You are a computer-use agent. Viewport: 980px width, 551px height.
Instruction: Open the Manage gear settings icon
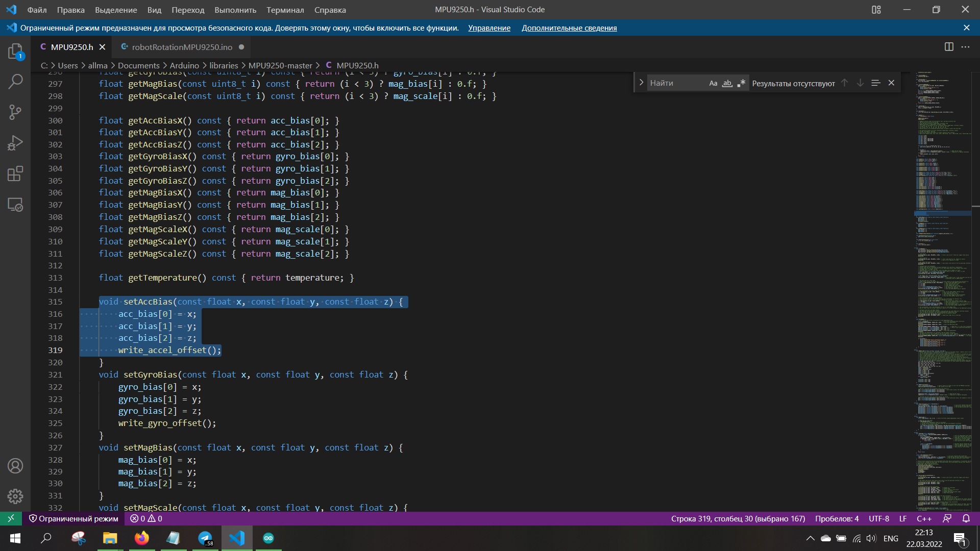point(15,496)
